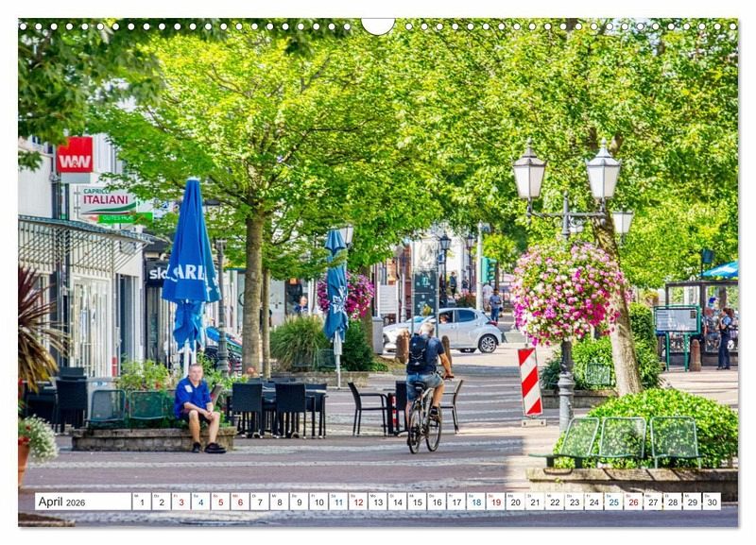Select day 16 in the calendar strip
Image resolution: width=756 pixels, height=545 pixels.
[x=437, y=502]
